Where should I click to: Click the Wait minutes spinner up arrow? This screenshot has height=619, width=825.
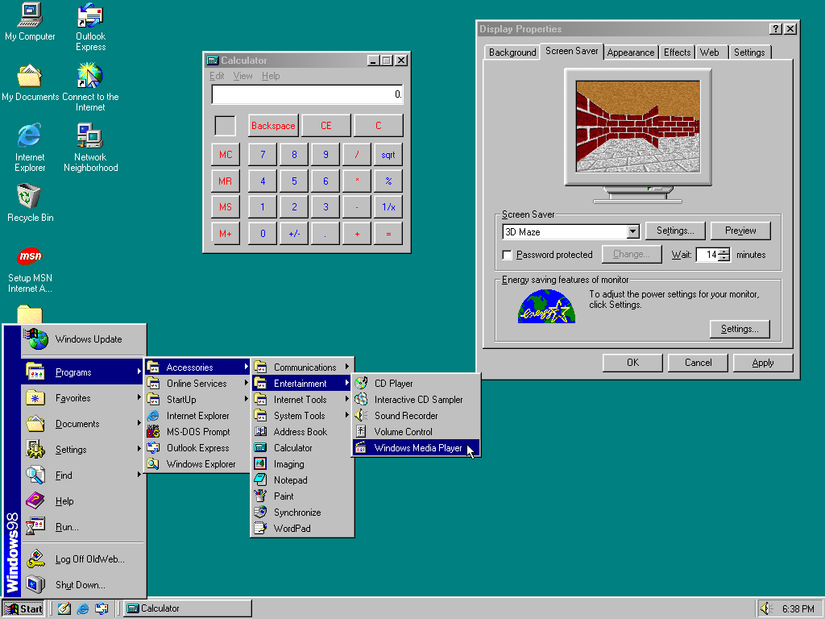(723, 250)
